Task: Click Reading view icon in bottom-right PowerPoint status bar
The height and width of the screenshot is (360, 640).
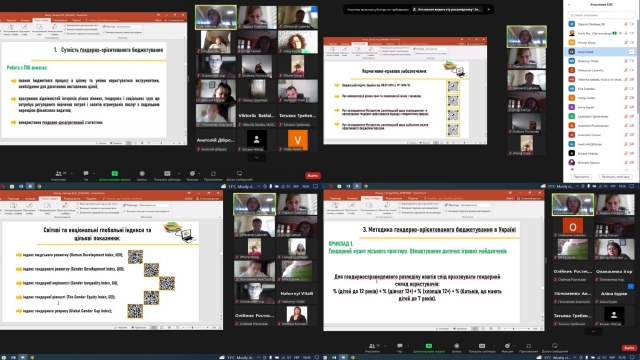Action: (x=491, y=328)
